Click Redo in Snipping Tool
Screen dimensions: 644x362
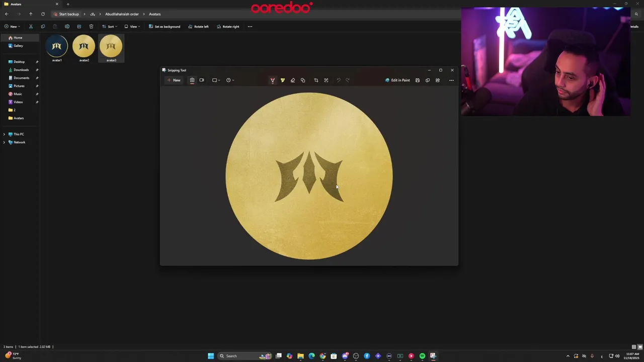(x=348, y=80)
